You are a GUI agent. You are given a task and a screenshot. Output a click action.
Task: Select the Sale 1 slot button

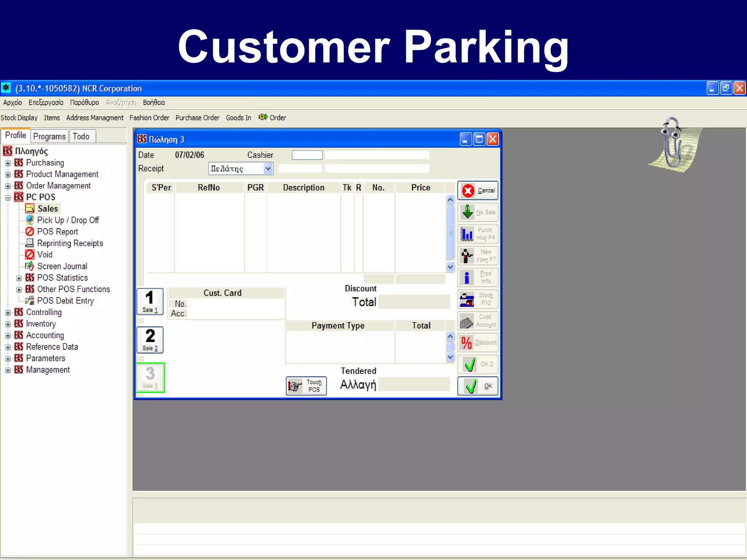click(150, 302)
